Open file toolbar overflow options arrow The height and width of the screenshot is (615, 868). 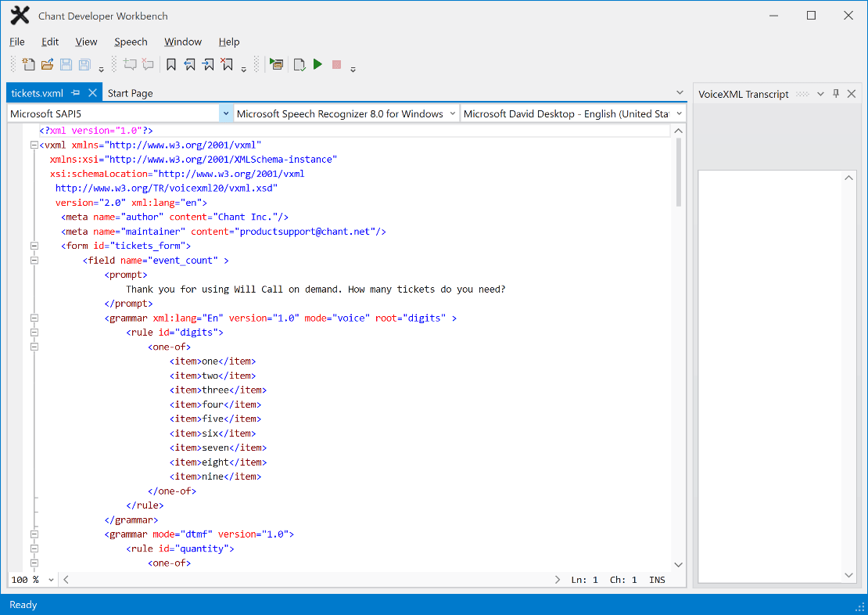click(x=102, y=70)
